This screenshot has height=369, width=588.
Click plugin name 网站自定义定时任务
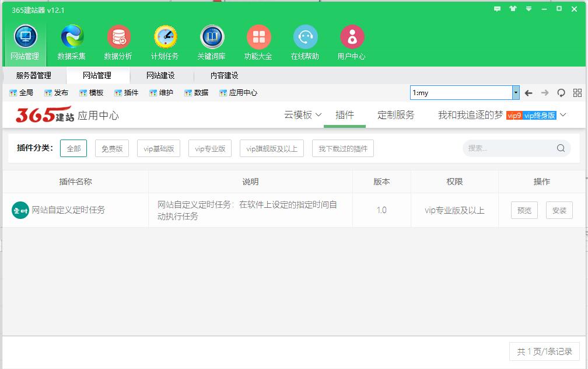tap(68, 210)
